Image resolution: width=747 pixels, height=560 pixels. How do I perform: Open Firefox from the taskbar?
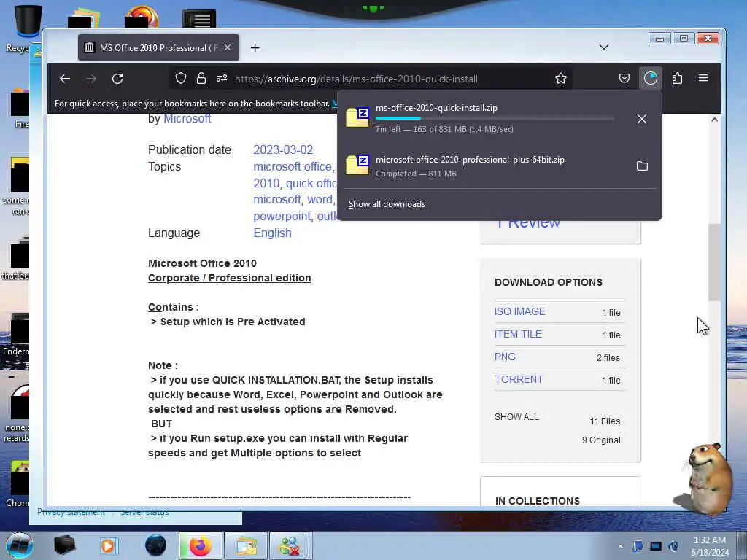click(200, 545)
